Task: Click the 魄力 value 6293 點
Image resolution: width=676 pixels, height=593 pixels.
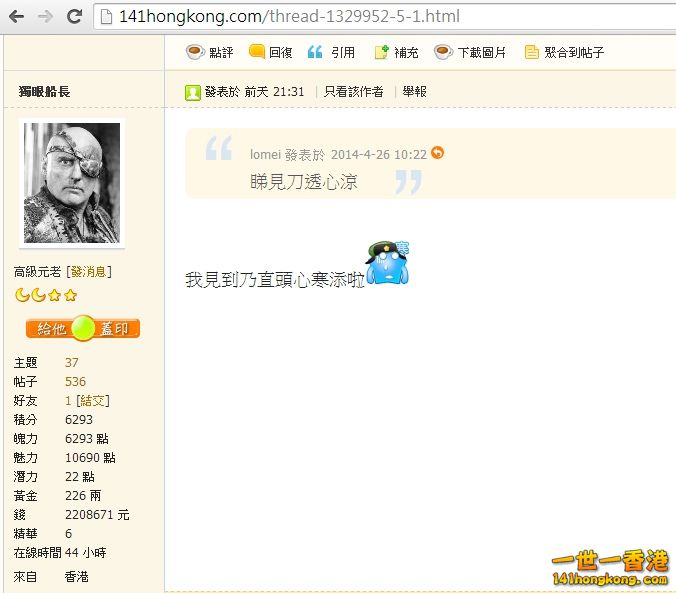Action: pyautogui.click(x=86, y=439)
